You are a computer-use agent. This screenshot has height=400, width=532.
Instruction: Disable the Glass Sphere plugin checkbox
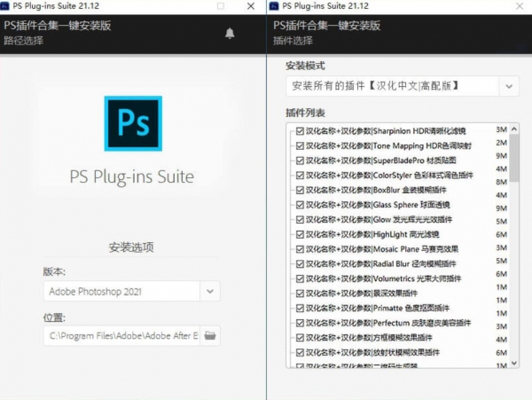point(300,205)
